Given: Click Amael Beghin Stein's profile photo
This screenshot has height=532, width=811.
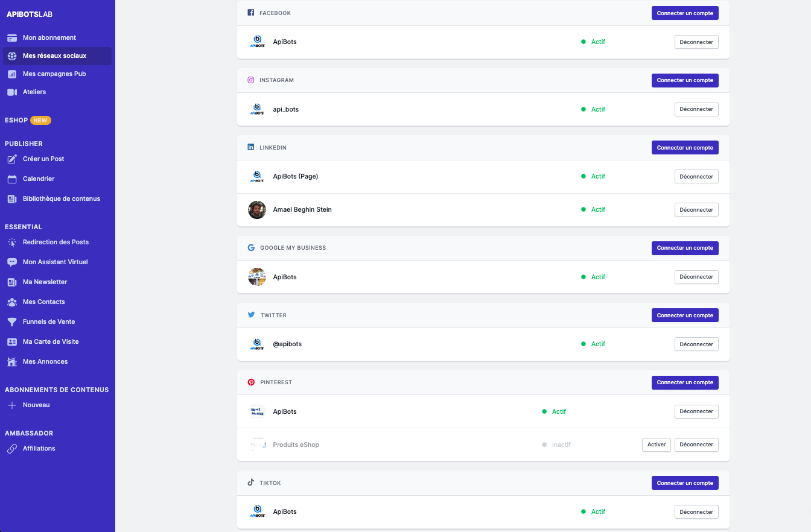Looking at the screenshot, I should tap(257, 210).
